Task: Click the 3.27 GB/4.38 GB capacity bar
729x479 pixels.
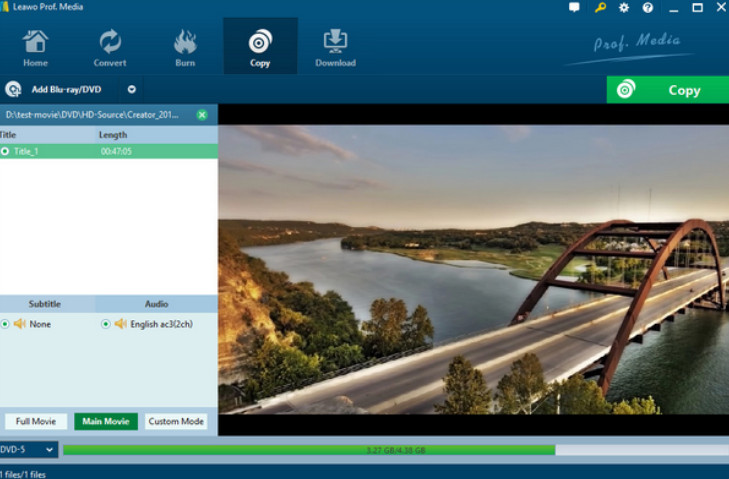Action: [x=396, y=450]
